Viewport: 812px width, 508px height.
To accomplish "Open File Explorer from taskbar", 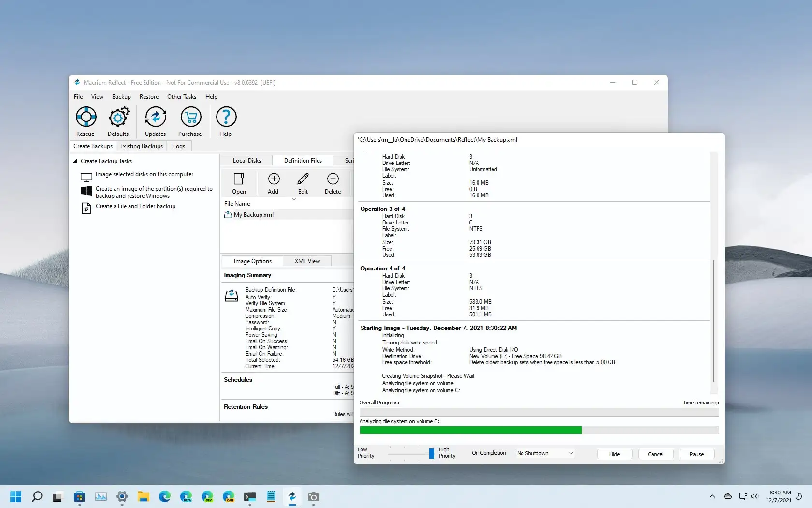I will click(143, 496).
